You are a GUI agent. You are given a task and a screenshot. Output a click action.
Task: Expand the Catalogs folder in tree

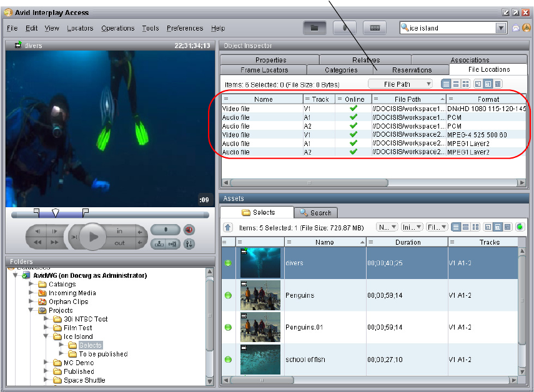point(32,284)
